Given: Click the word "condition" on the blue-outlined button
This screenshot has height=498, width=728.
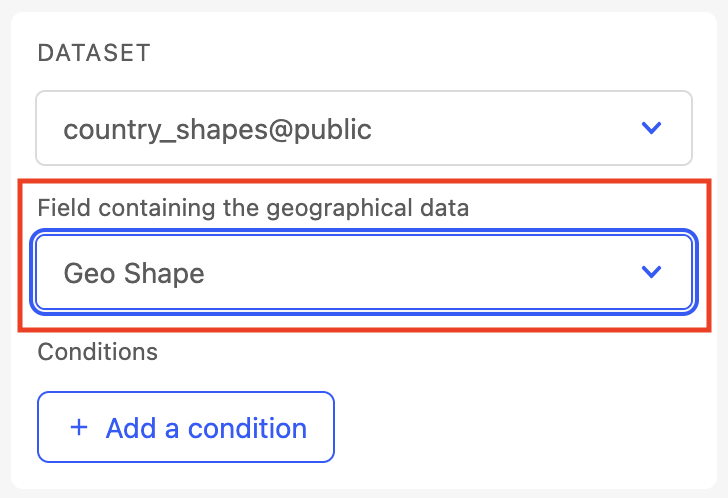Looking at the screenshot, I should coord(248,428).
